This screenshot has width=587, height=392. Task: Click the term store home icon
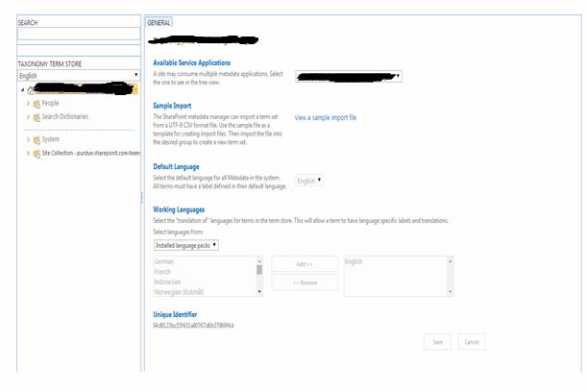click(x=31, y=90)
